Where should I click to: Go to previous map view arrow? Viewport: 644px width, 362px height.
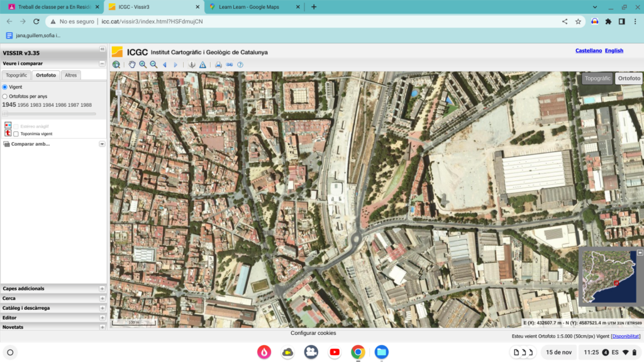[165, 65]
